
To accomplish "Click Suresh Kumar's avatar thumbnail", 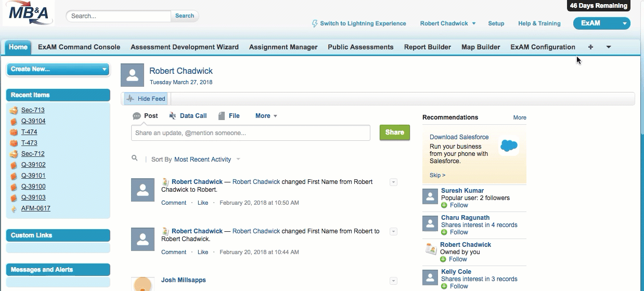I will click(x=430, y=196).
